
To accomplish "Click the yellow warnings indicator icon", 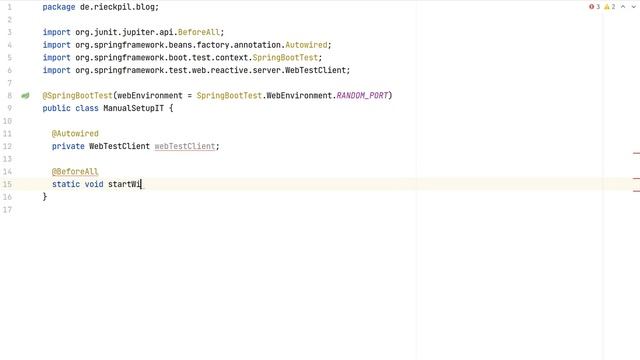I will (607, 7).
